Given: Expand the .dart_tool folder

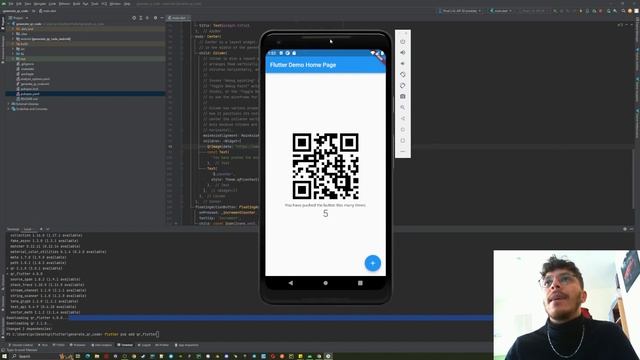Looking at the screenshot, I should (13, 29).
